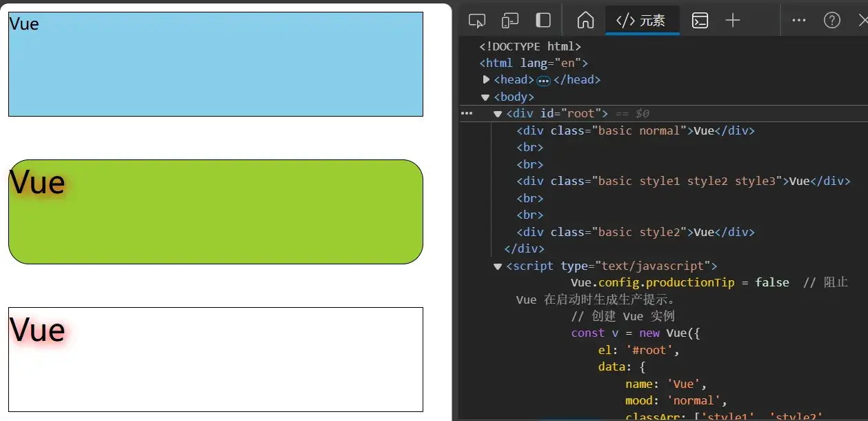868x421 pixels.
Task: Click the name: 'Vue' code line
Action: coord(666,384)
